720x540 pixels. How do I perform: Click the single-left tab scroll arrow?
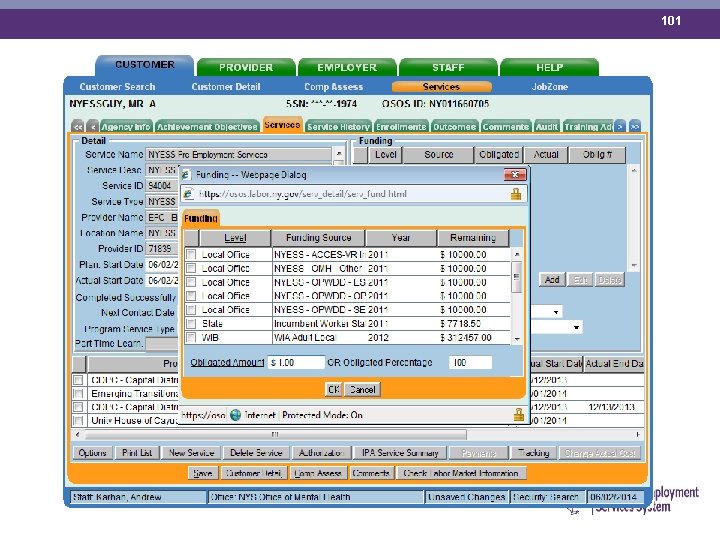(x=93, y=126)
